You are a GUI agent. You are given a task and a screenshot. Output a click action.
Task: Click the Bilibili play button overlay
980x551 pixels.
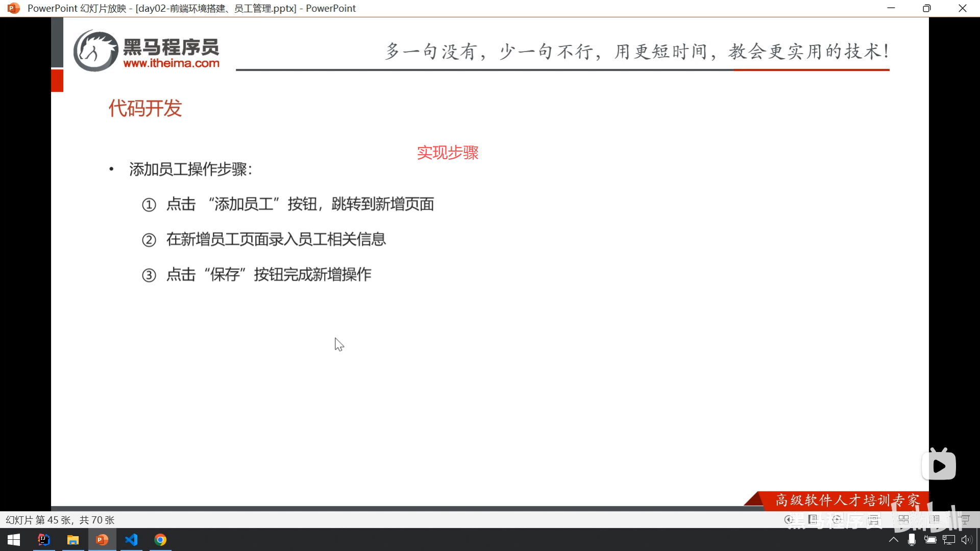939,466
